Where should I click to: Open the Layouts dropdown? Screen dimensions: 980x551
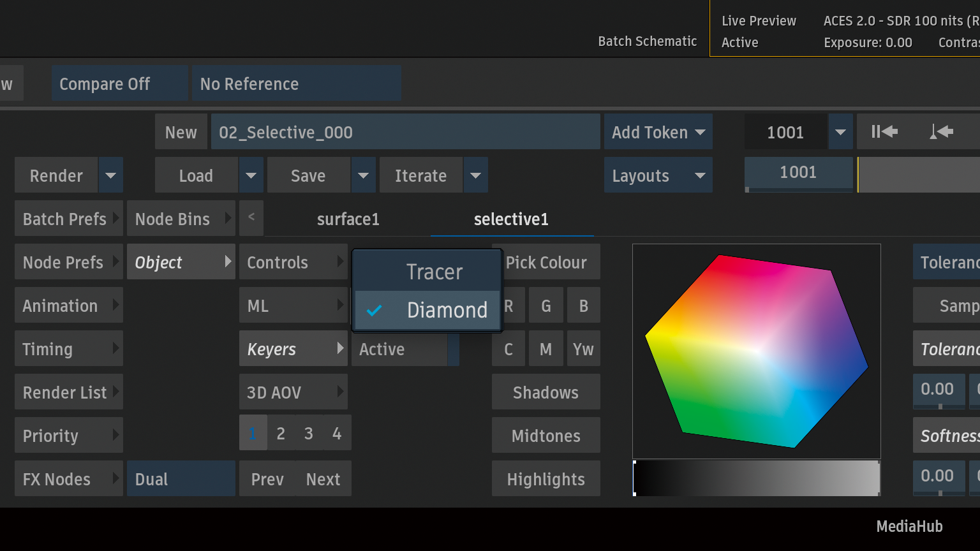pos(658,175)
